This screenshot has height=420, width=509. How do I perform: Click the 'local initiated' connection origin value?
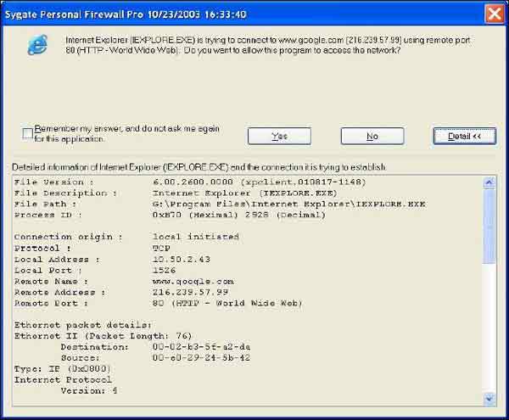pos(196,237)
